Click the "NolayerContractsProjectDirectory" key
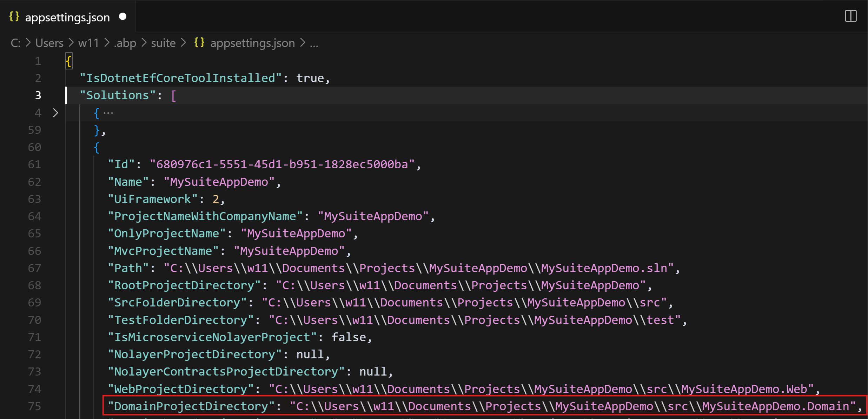This screenshot has height=419, width=868. [x=226, y=372]
